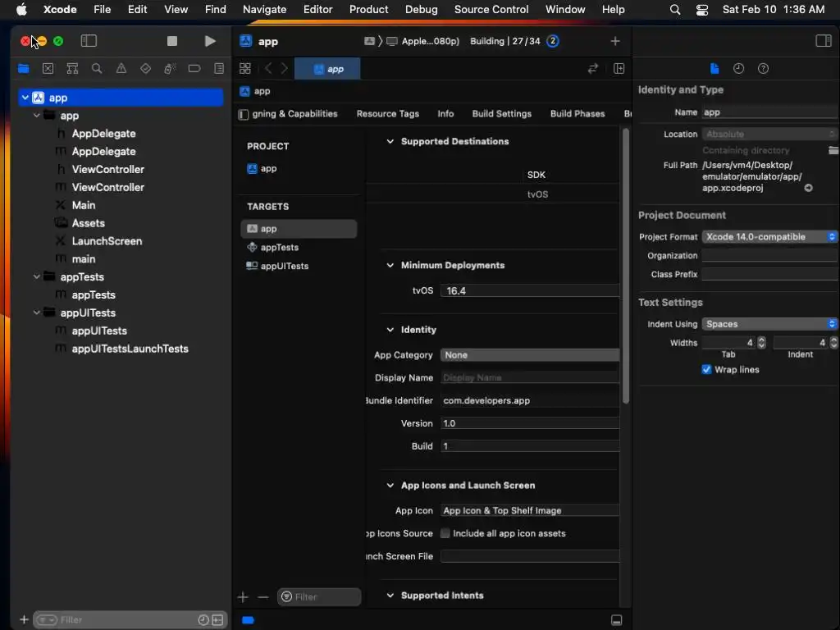The height and width of the screenshot is (630, 840).
Task: Go back in editor history
Action: (x=268, y=69)
